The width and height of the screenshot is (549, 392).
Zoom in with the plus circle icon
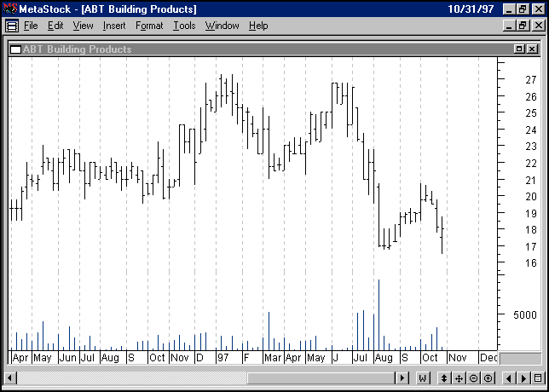coord(488,378)
